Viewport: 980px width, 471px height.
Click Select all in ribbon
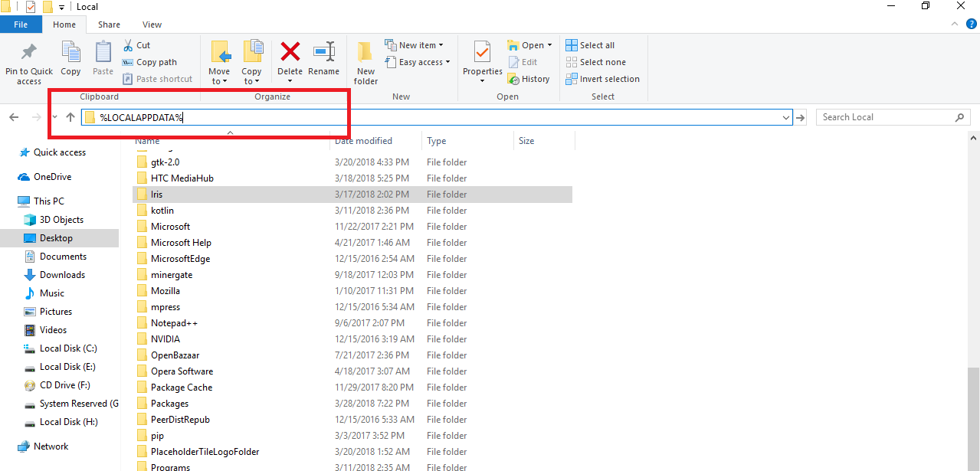[x=590, y=45]
